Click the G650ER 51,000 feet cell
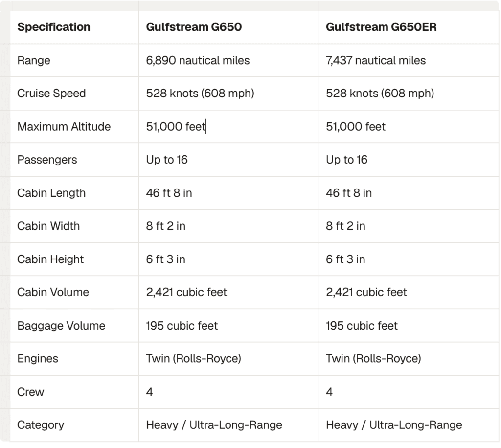This screenshot has width=501, height=448. [409, 127]
